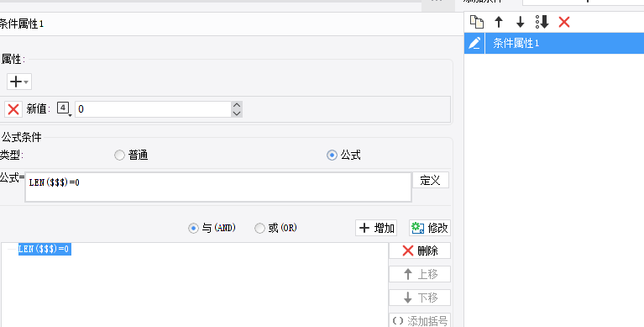
Task: Open the 定义 formula editor
Action: coord(431,180)
